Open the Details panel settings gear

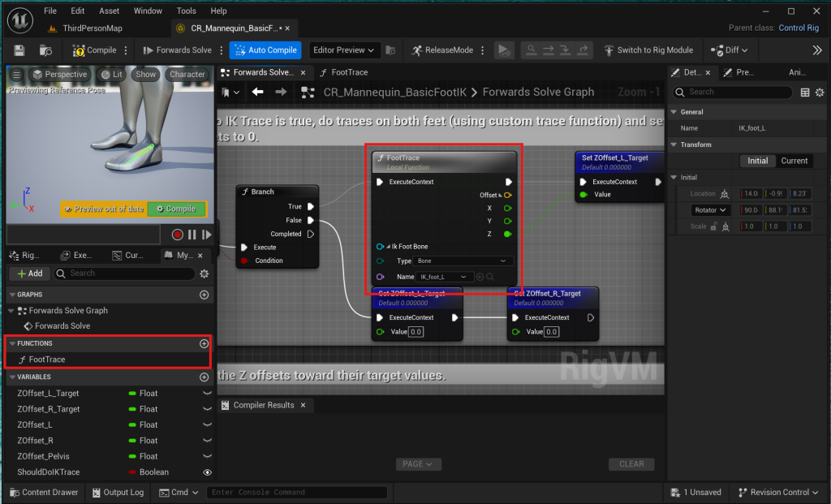click(x=820, y=93)
